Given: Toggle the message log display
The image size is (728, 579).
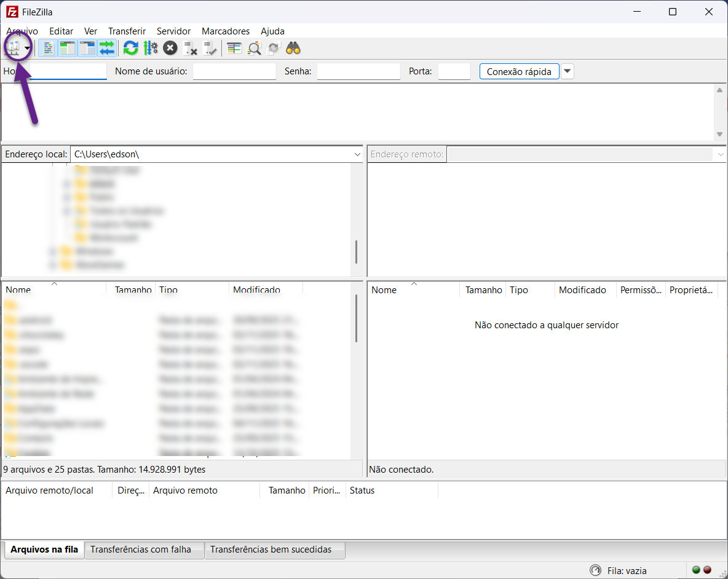Looking at the screenshot, I should 47,48.
